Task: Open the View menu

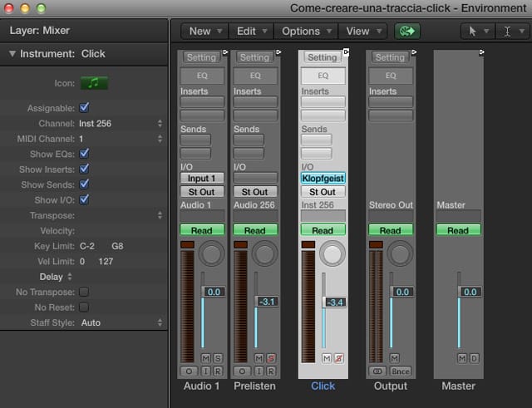Action: click(363, 32)
